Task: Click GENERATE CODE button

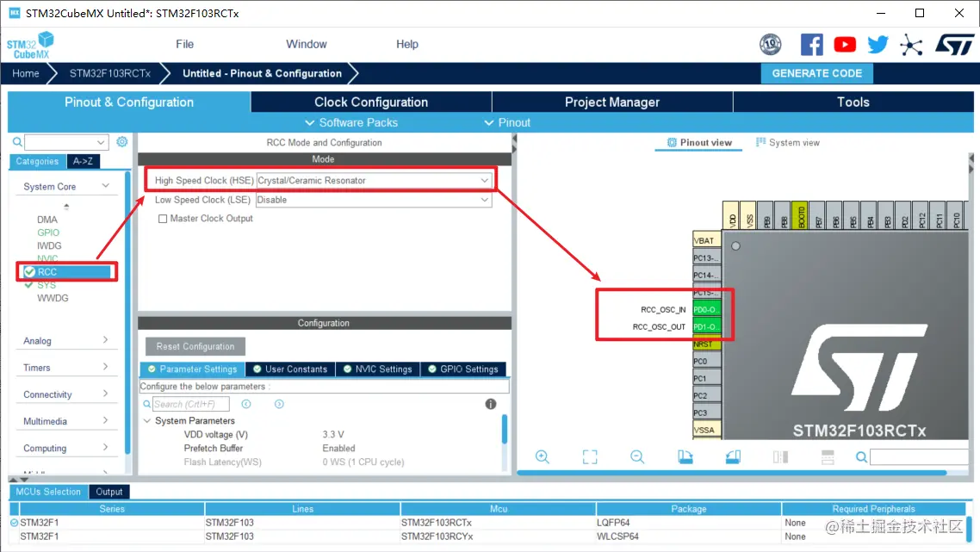Action: tap(817, 73)
